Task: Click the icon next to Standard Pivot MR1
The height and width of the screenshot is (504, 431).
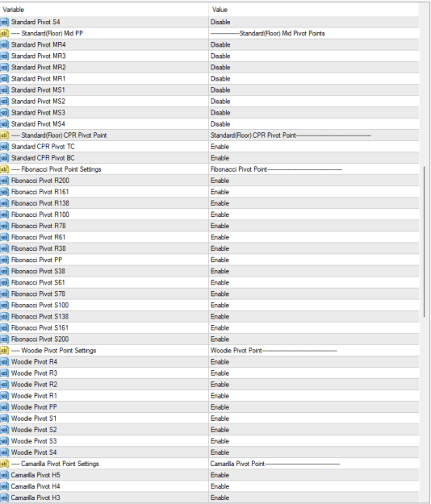Action: (x=5, y=79)
